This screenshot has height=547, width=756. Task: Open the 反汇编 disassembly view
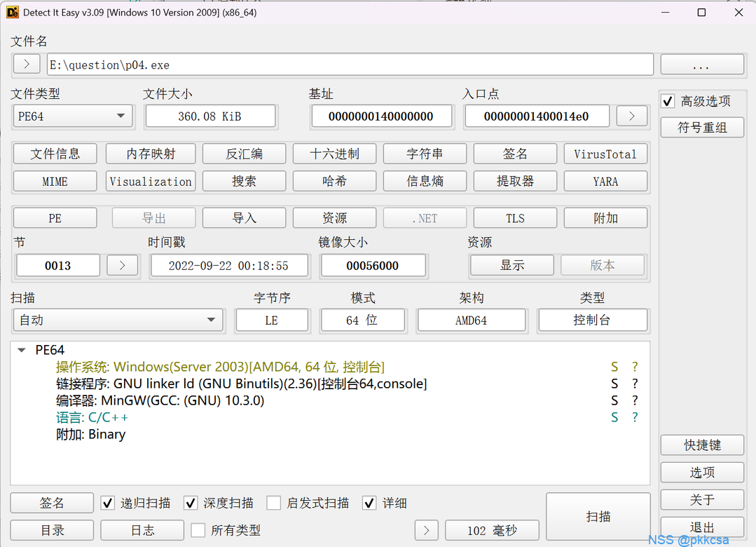(244, 154)
